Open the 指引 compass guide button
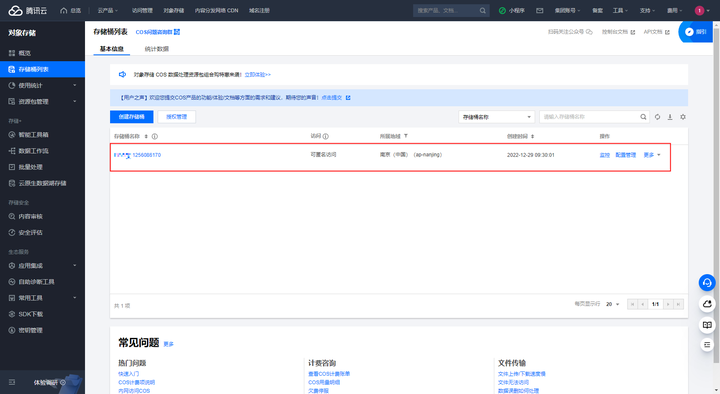The height and width of the screenshot is (394, 720). click(696, 32)
